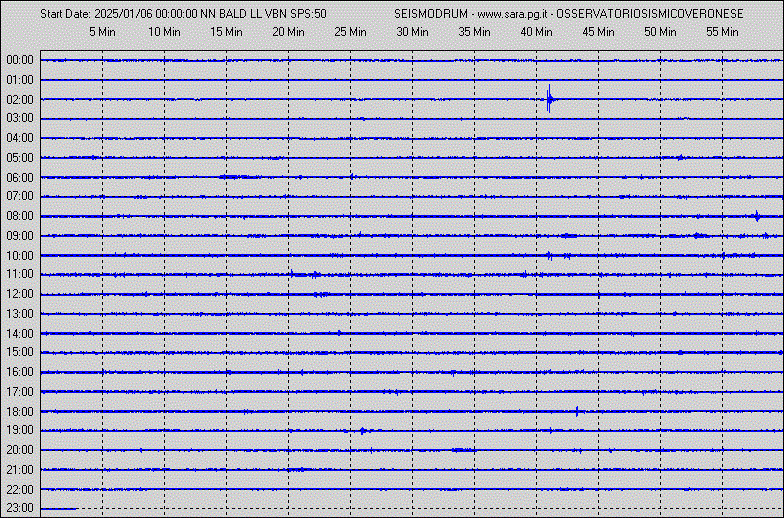Image resolution: width=784 pixels, height=518 pixels.
Task: Click the 01:00 hour row label
Action: pyautogui.click(x=20, y=80)
